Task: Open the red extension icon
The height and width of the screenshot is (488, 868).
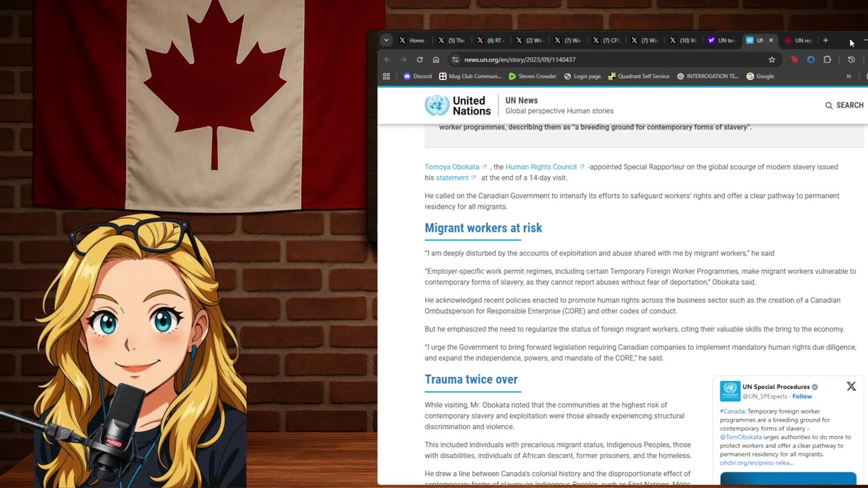Action: pyautogui.click(x=794, y=60)
